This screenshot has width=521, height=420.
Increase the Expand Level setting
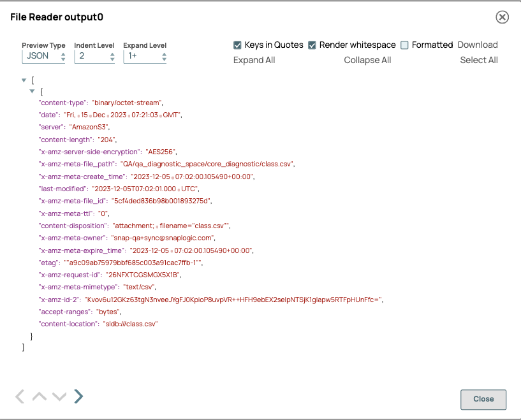163,54
